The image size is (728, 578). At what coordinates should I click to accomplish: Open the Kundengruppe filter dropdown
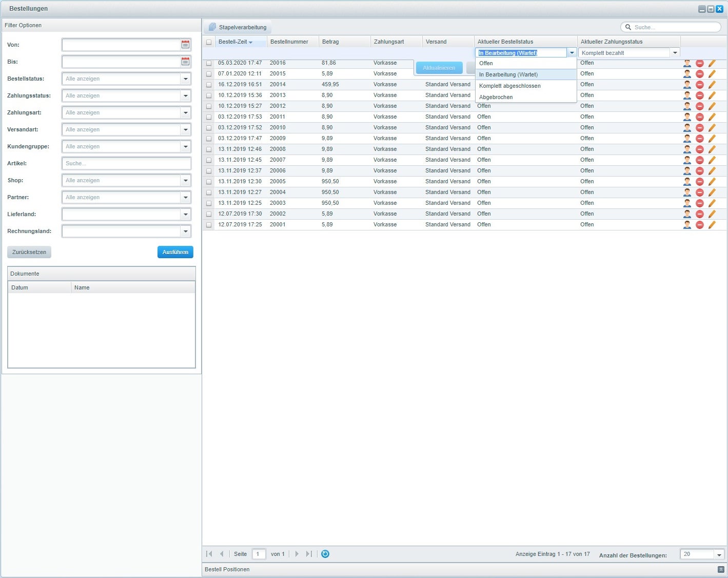click(186, 147)
